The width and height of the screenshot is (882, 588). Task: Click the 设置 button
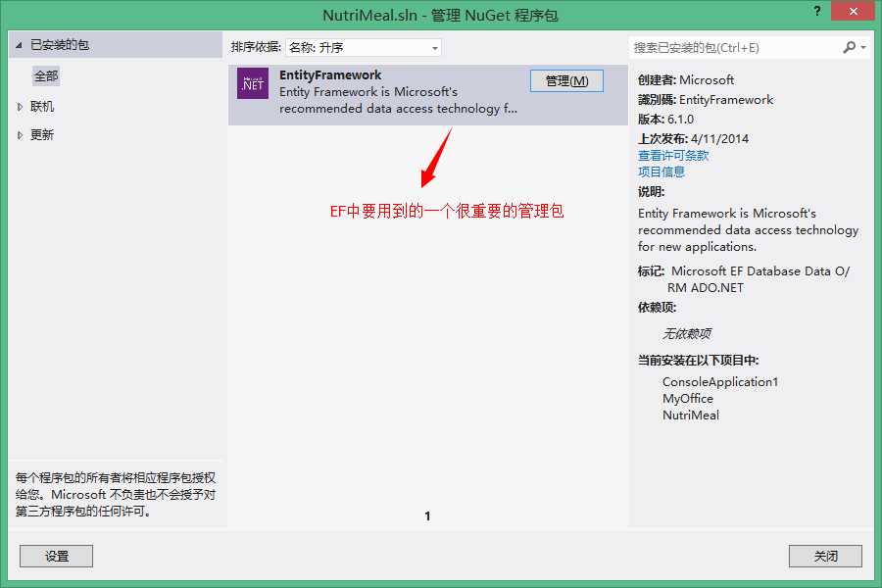56,556
